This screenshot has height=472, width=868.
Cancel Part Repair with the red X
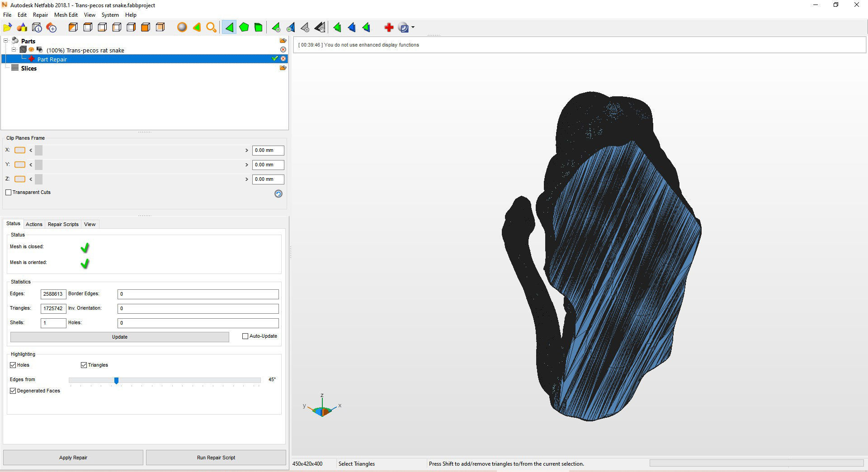pyautogui.click(x=283, y=59)
